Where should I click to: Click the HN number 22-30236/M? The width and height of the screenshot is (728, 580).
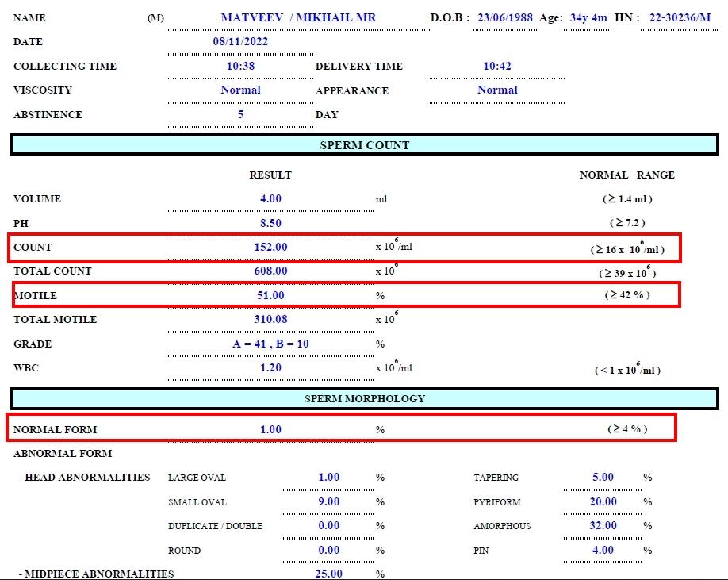(x=680, y=17)
